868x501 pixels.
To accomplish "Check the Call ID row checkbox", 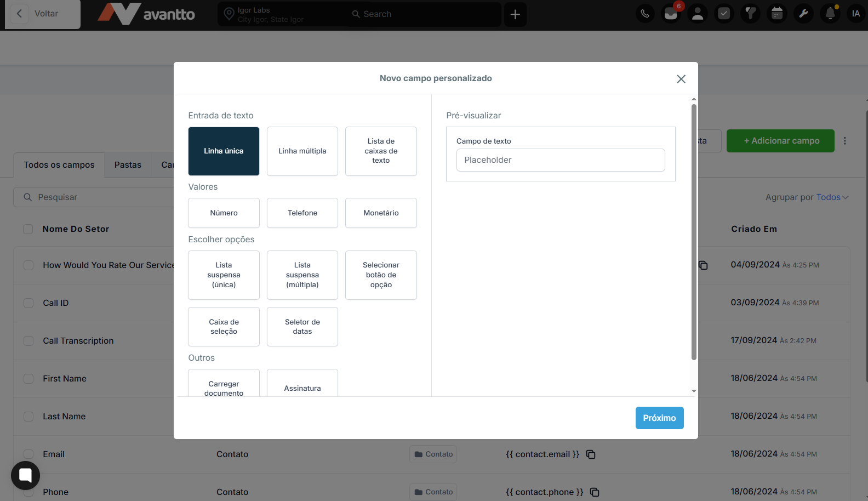I will (x=28, y=303).
